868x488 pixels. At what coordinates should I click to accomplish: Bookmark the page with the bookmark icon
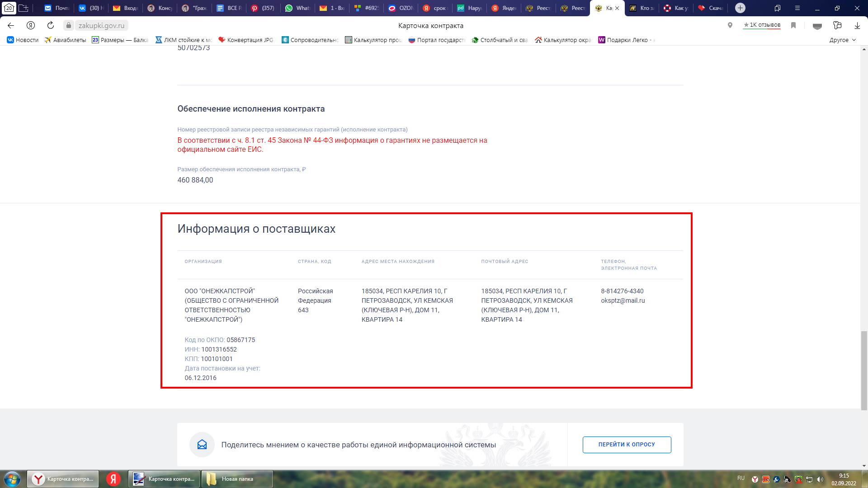point(793,25)
